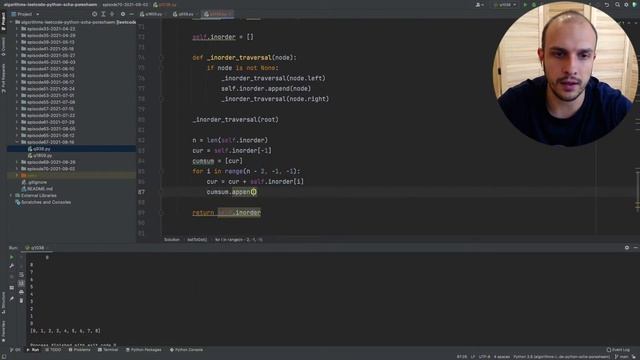Select the README.md file in tree
Image resolution: width=640 pixels, height=360 pixels.
37,189
